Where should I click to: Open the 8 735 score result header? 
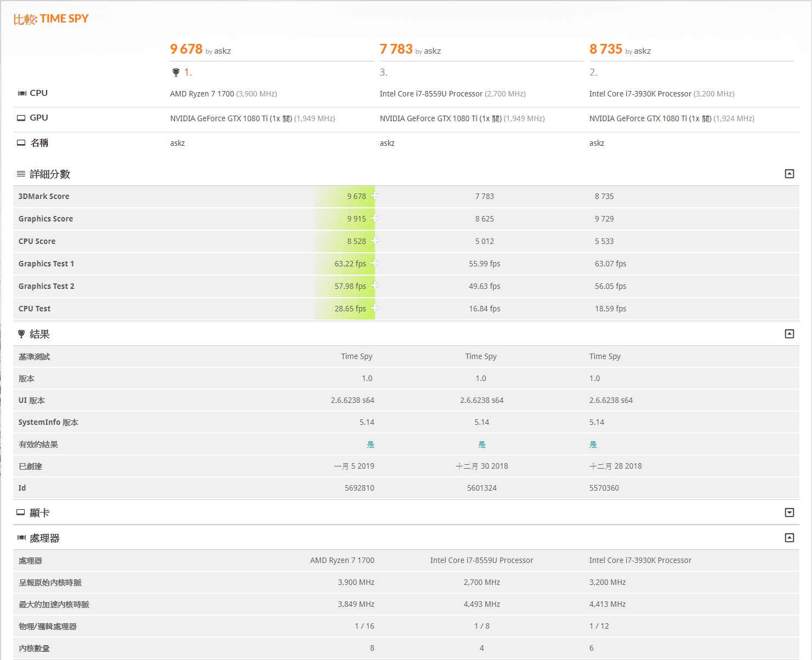(605, 49)
